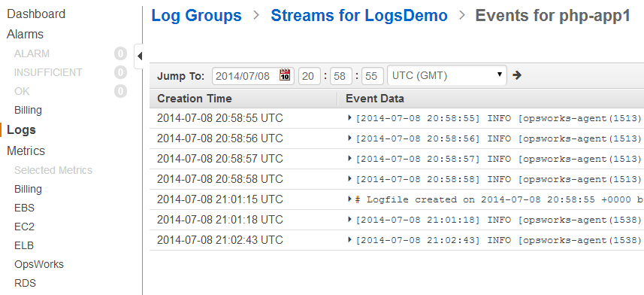Select creation time 2014-07-08 20:58:57 UTC
644x295 pixels.
pyautogui.click(x=219, y=158)
